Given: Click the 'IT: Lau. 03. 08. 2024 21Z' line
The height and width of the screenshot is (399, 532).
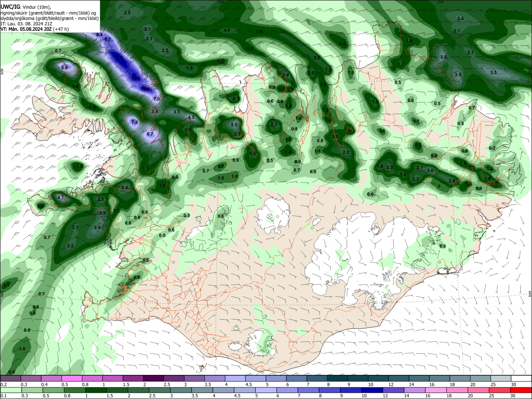Looking at the screenshot, I should [x=26, y=24].
